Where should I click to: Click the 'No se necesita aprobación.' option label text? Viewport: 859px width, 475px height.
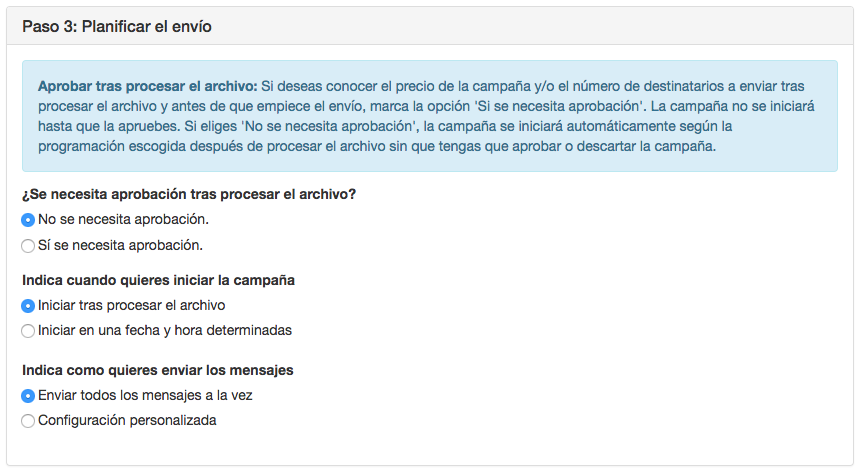click(x=123, y=220)
